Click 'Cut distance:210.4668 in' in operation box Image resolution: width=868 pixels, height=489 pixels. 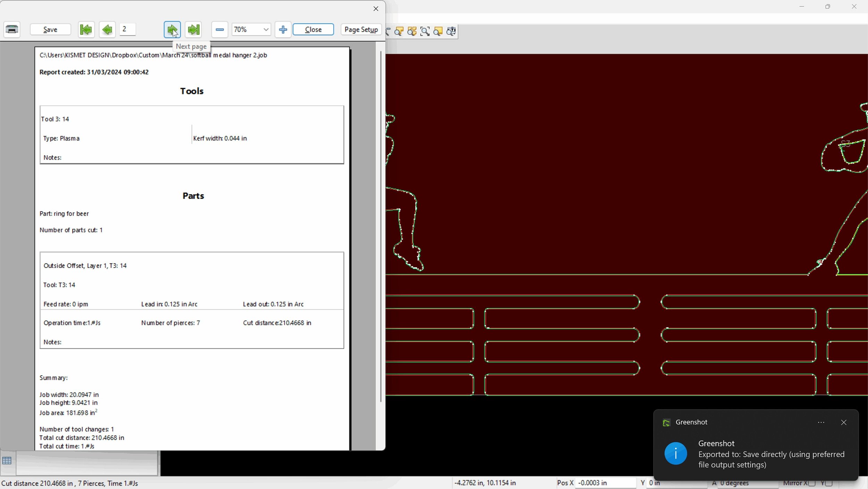(277, 323)
